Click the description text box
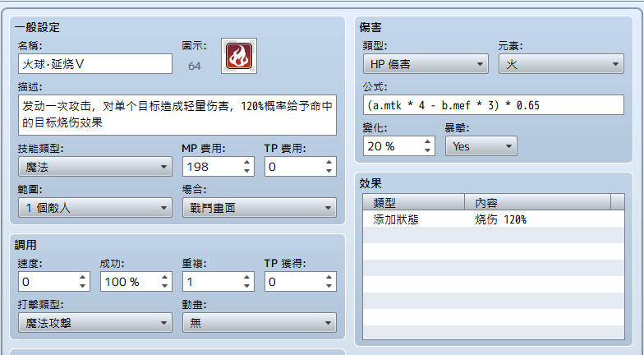Image resolution: width=644 pixels, height=355 pixels. pyautogui.click(x=177, y=115)
